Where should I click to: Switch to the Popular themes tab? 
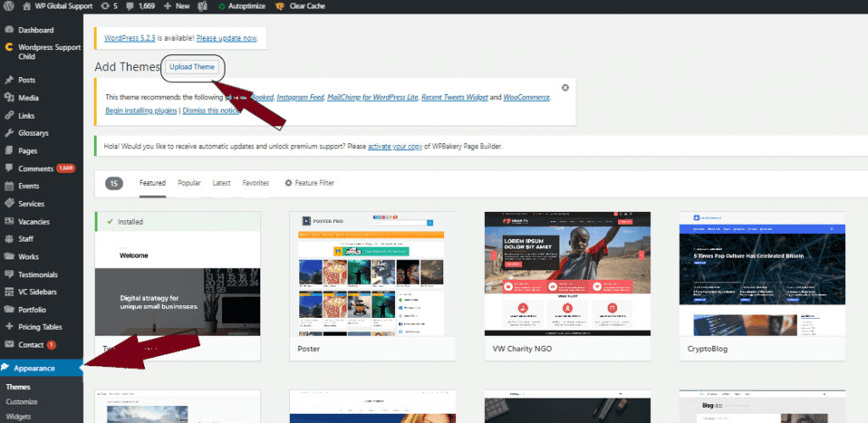click(x=189, y=183)
